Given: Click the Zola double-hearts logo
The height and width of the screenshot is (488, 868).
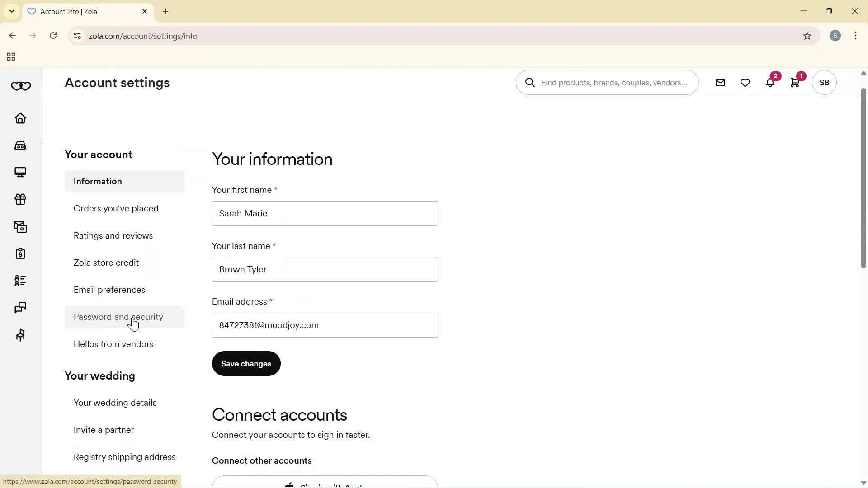Looking at the screenshot, I should [x=21, y=86].
